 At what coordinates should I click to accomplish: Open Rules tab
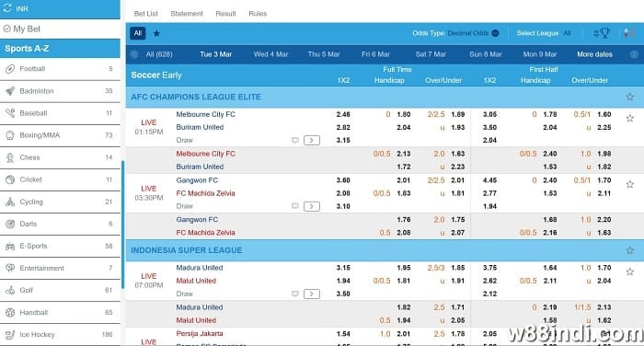pos(258,14)
